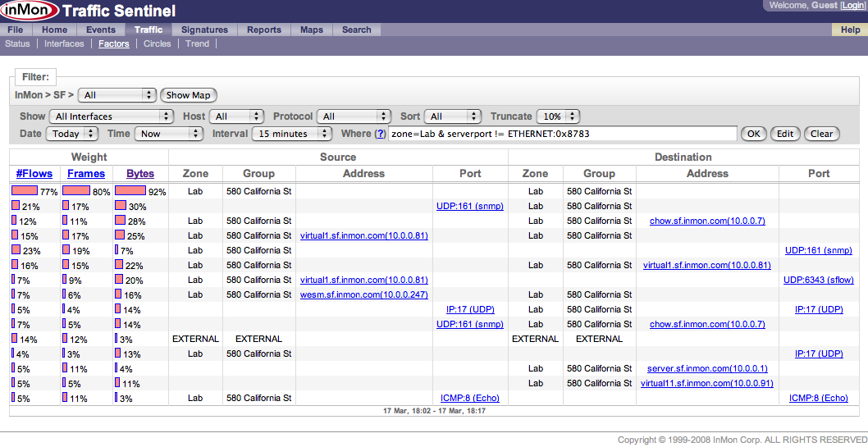Viewport: 868px width, 447px height.
Task: Click the Login link
Action: (852, 5)
